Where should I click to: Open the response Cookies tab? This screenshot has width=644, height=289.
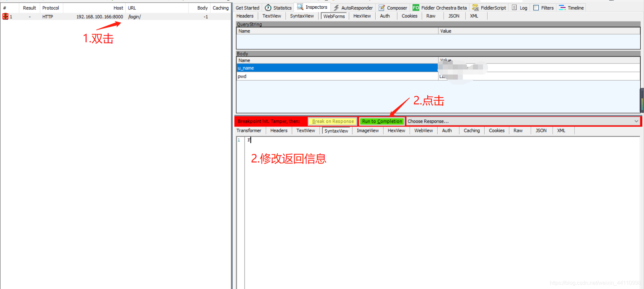click(x=496, y=131)
